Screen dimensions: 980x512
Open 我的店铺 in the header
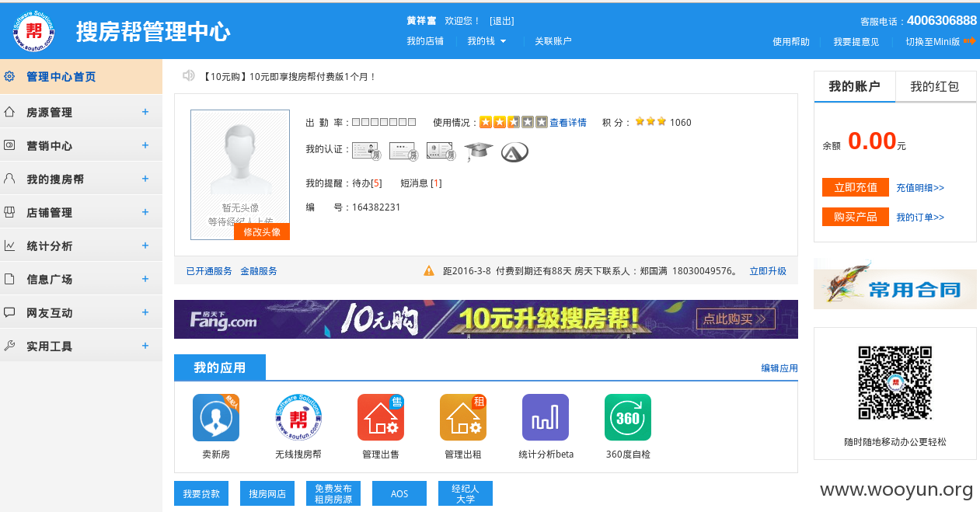tap(425, 41)
